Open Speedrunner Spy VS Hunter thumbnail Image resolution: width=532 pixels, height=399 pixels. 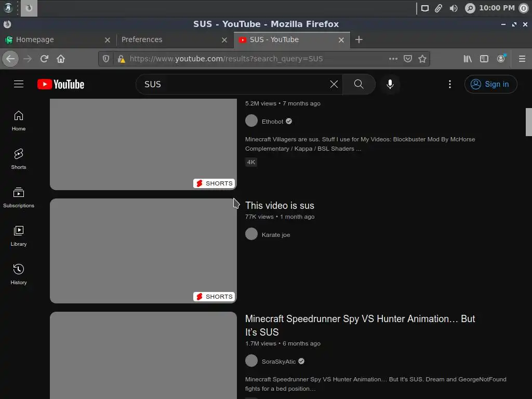(x=143, y=355)
